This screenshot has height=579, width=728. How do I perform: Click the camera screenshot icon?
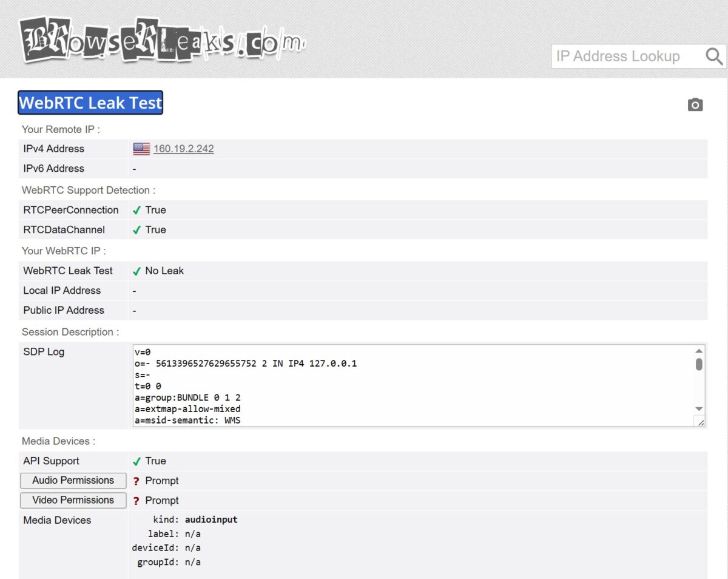click(x=695, y=105)
